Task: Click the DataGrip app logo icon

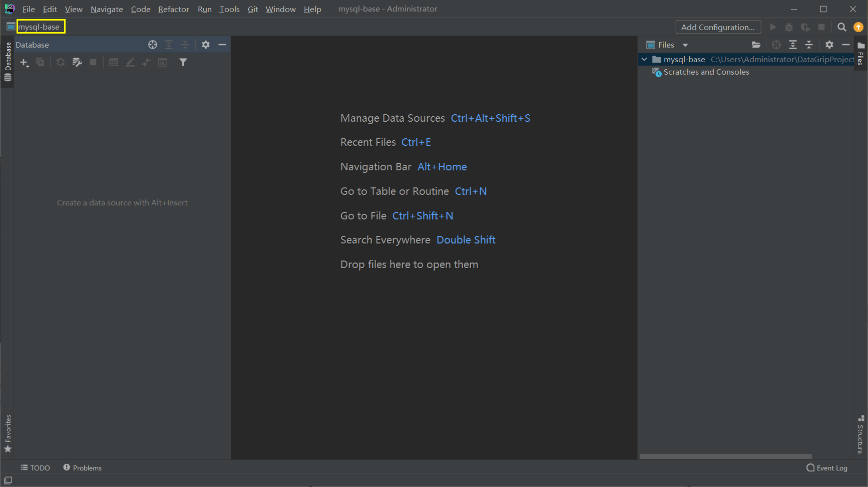Action: (10, 9)
